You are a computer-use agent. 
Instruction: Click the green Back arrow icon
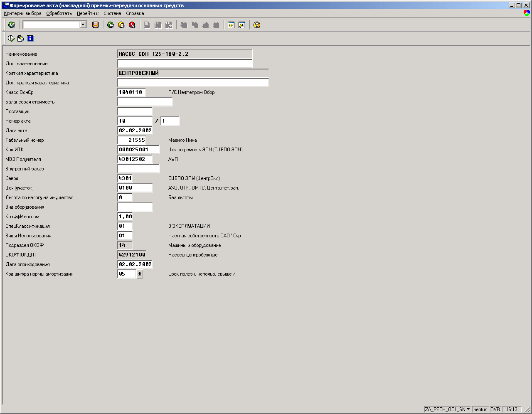(111, 25)
